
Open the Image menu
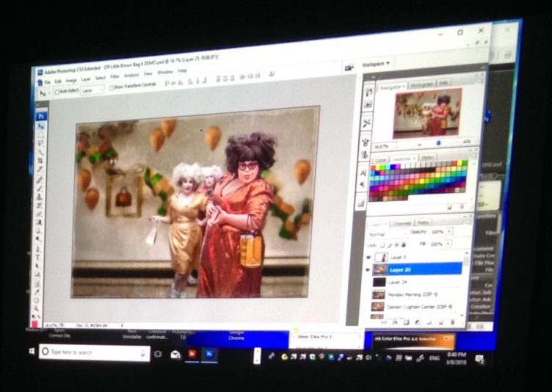click(70, 80)
